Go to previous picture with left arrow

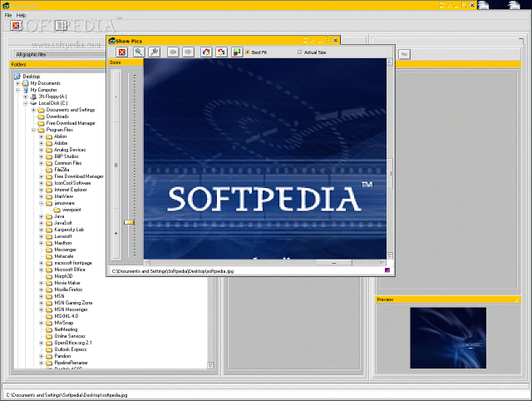point(173,52)
